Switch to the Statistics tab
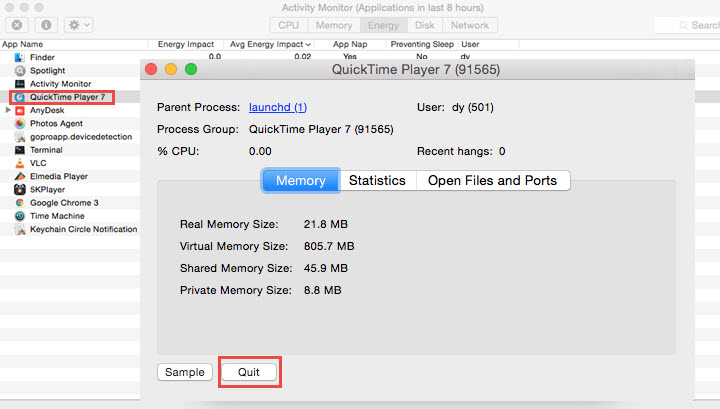720x409 pixels. pos(377,181)
